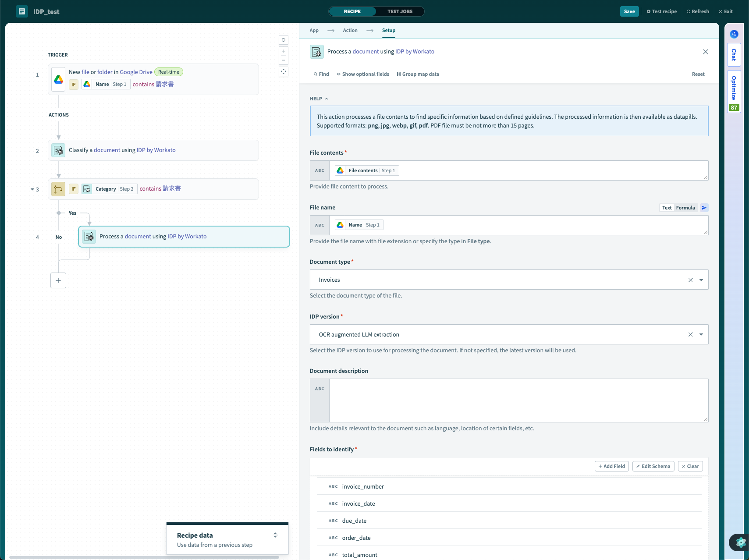Image resolution: width=749 pixels, height=560 pixels.
Task: Clear the Fields to identify list
Action: [690, 466]
